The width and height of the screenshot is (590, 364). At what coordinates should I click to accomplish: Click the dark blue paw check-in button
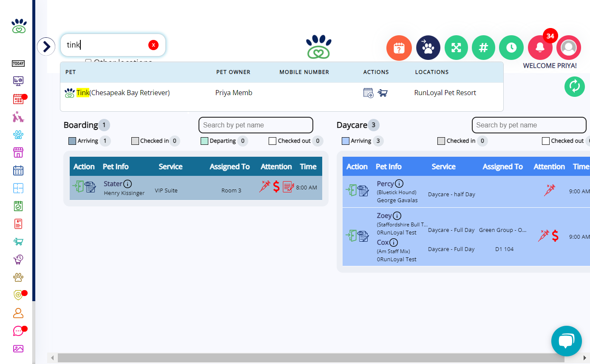coord(428,48)
